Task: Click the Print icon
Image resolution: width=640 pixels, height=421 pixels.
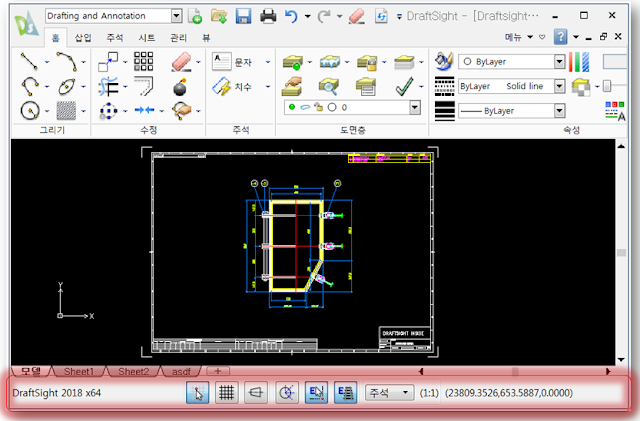Action: (x=268, y=16)
